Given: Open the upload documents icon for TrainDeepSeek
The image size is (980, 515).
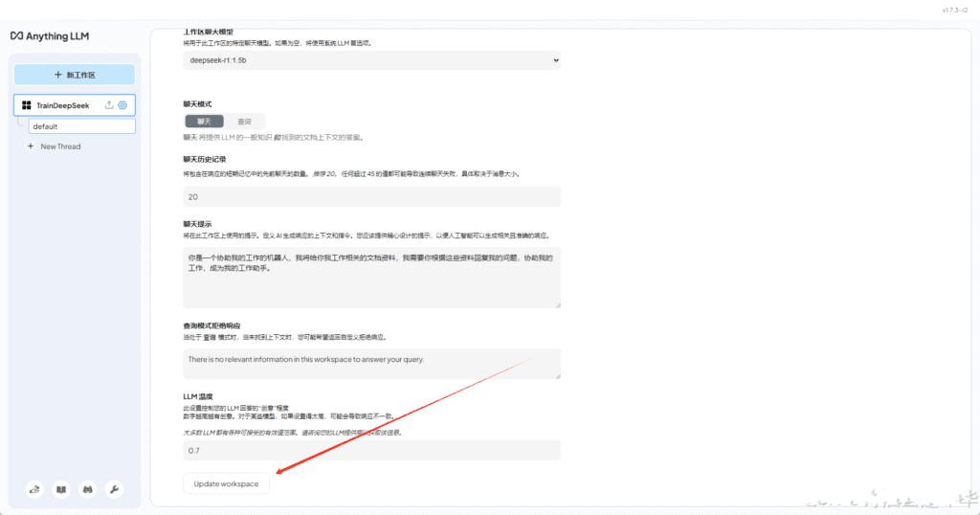Looking at the screenshot, I should point(108,105).
